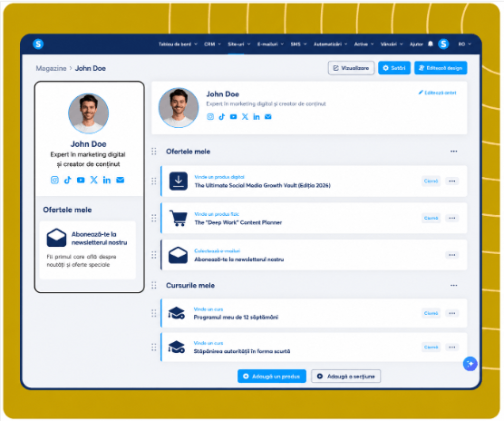Click LinkedIn icon in mobile preview

click(x=107, y=181)
